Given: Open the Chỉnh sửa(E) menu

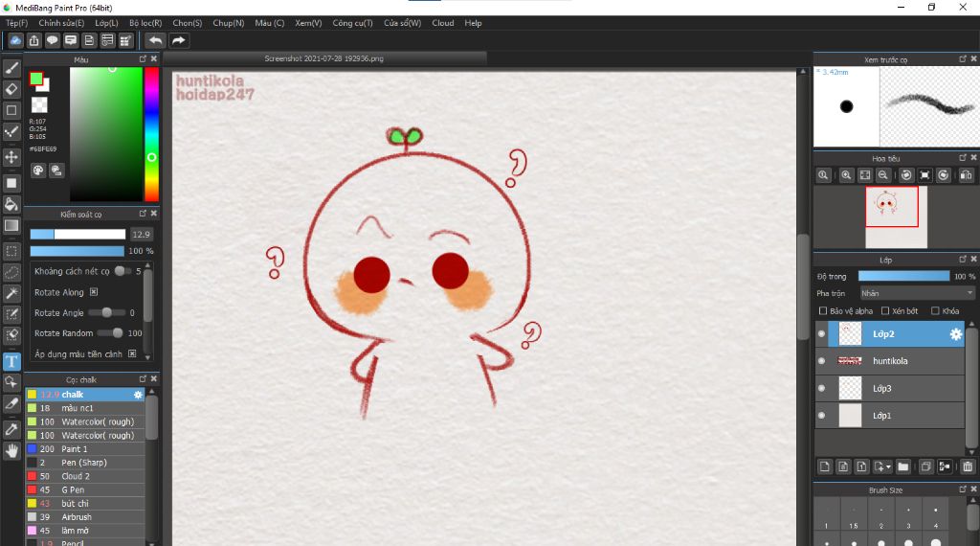Looking at the screenshot, I should point(61,23).
